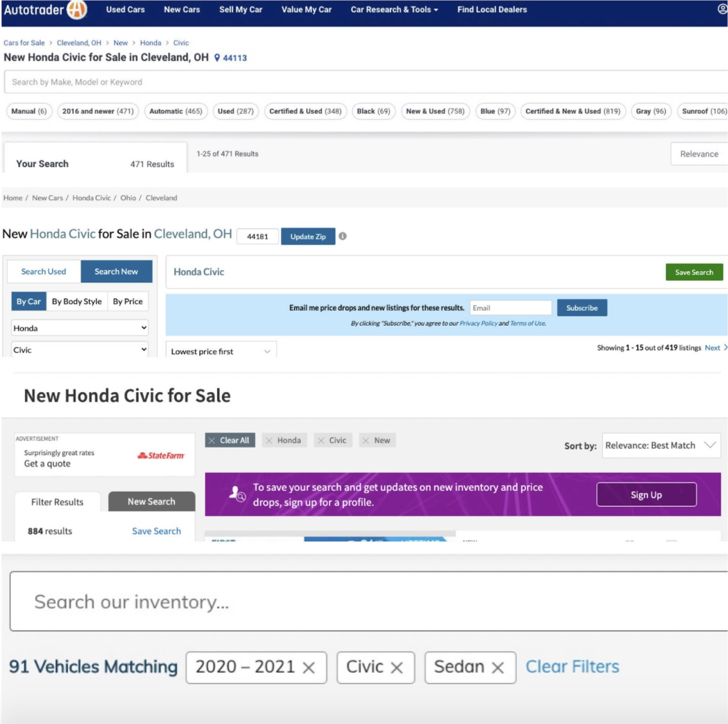
Task: Click the Update Zip button
Action: pos(308,236)
